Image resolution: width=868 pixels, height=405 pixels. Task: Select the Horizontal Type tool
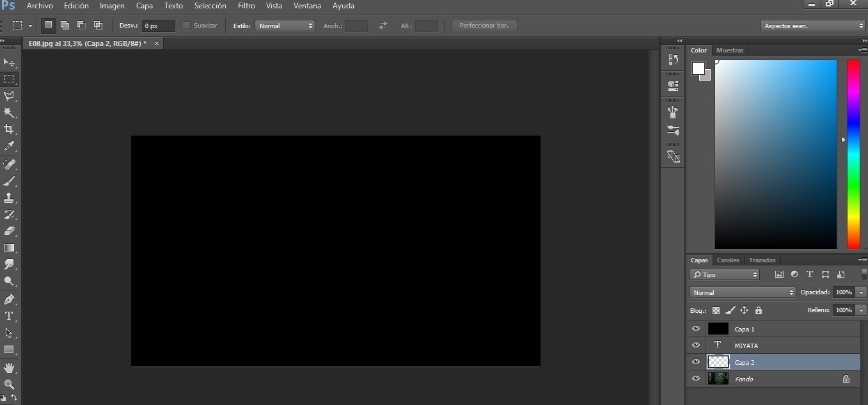point(10,316)
